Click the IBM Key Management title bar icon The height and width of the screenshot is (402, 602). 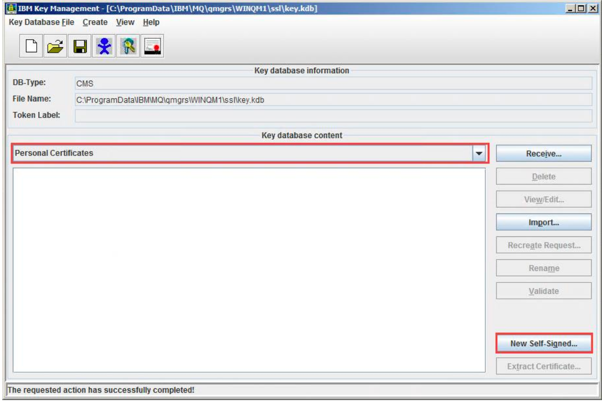pyautogui.click(x=12, y=8)
